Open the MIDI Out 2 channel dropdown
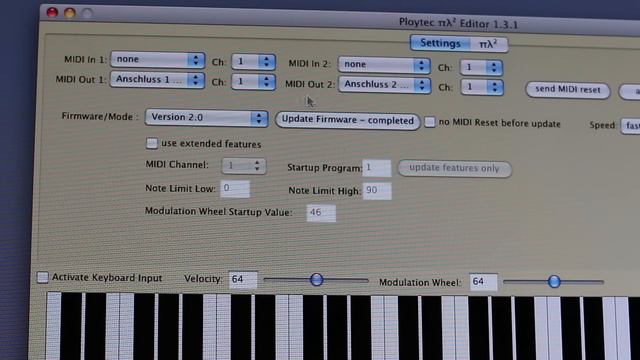 pos(482,87)
